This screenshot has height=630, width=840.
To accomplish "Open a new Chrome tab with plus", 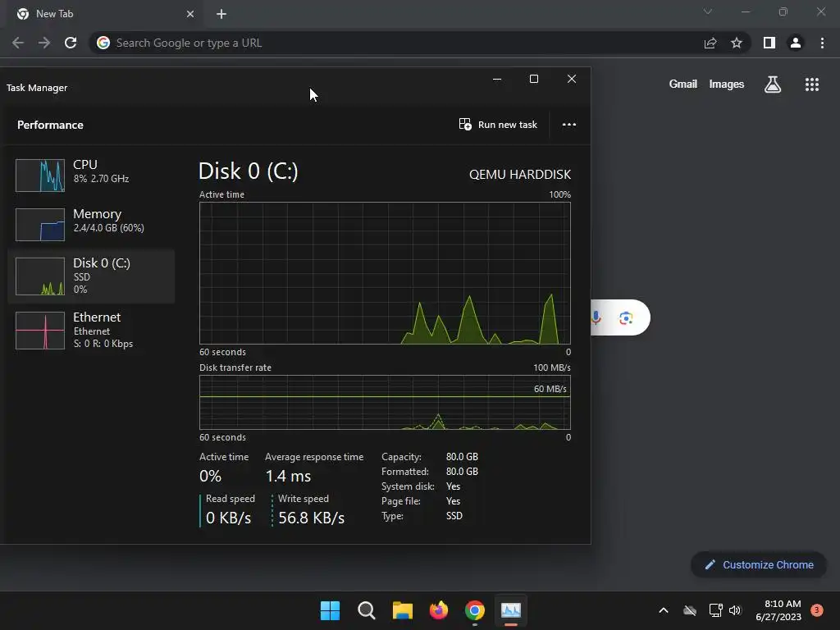I will coord(221,14).
